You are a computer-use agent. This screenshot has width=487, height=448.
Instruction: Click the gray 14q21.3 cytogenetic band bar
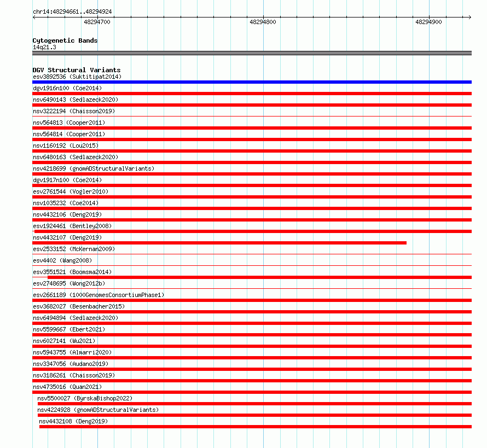252,54
